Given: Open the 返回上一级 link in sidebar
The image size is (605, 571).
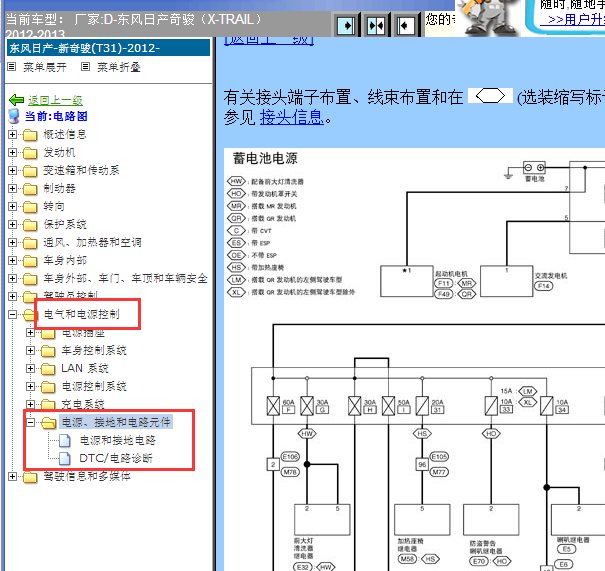Looking at the screenshot, I should coord(55,100).
